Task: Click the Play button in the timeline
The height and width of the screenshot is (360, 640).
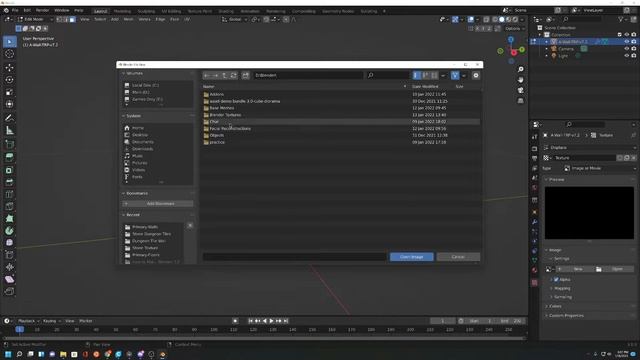Action: (x=271, y=321)
